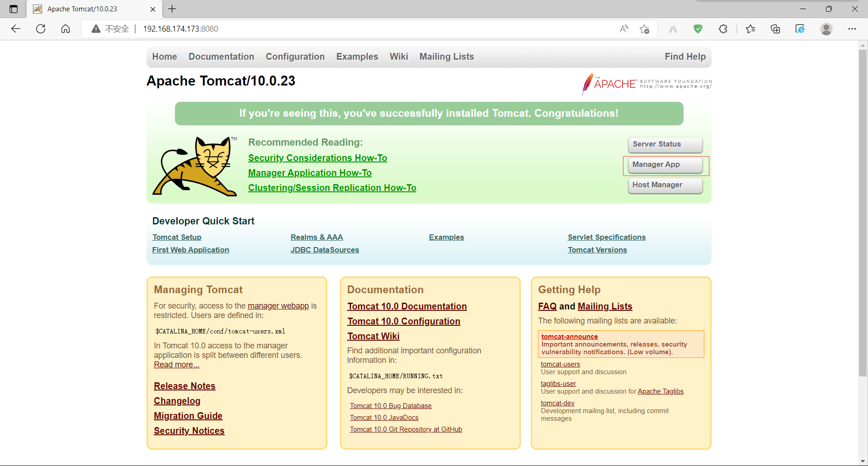Open the tomcat-users mailing list link
Viewport: 868px width, 466px height.
(560, 364)
